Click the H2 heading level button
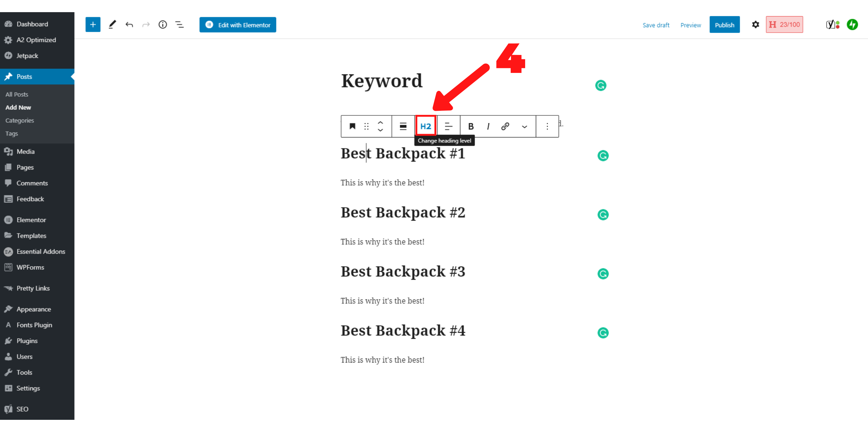The width and height of the screenshot is (868, 434). [x=426, y=126]
